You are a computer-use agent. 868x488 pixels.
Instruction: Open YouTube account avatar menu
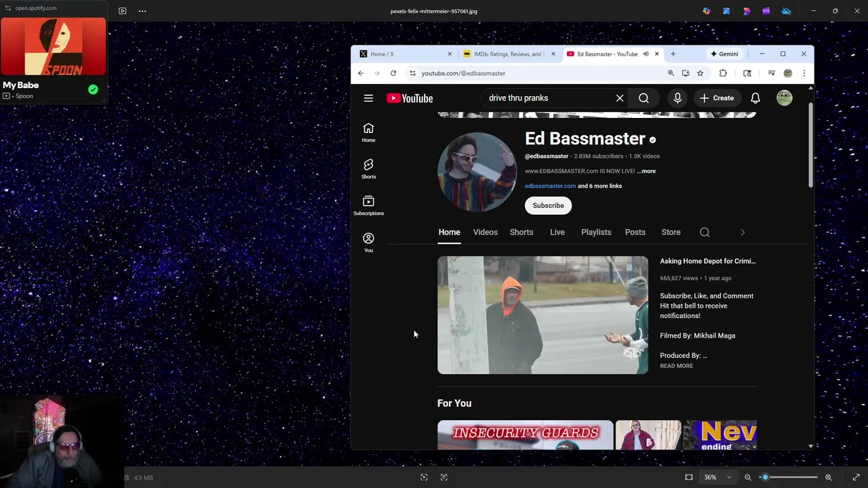tap(785, 98)
